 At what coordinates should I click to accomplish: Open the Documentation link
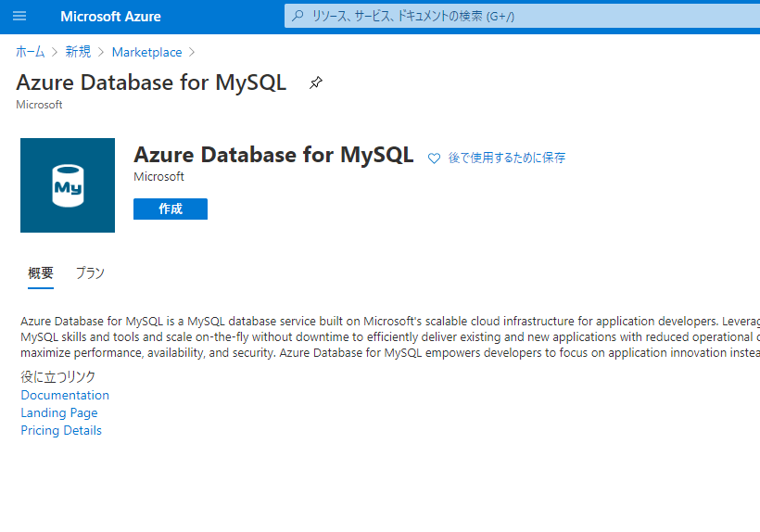[65, 395]
